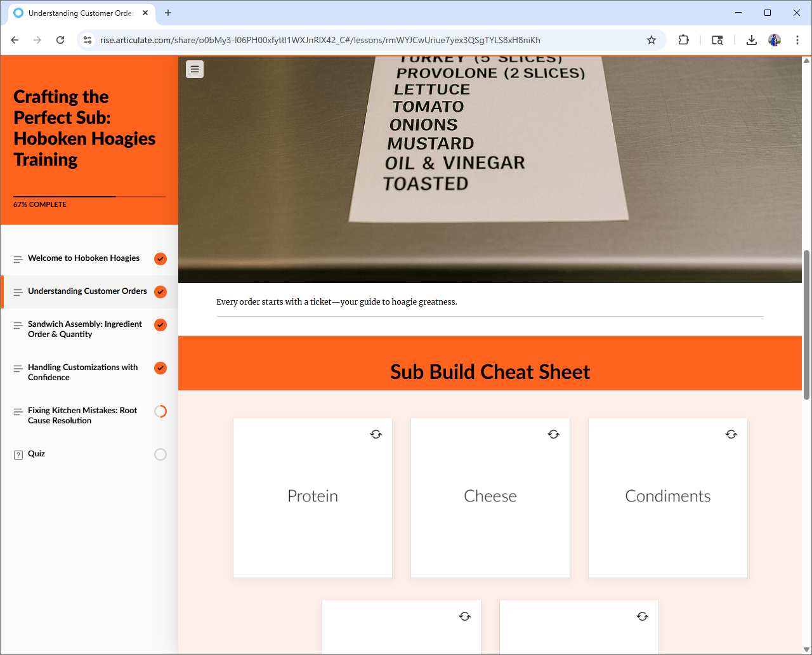Viewport: 812px width, 655px height.
Task: Click the Quiz completion status circle
Action: point(160,454)
